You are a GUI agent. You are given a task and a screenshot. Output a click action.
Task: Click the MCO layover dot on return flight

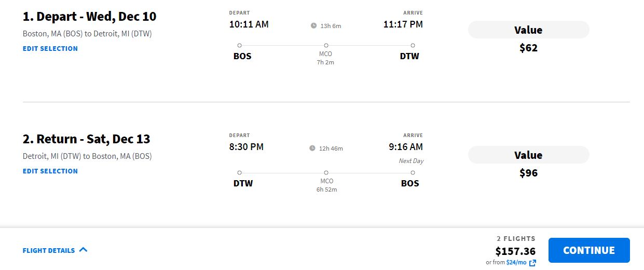[x=326, y=172]
